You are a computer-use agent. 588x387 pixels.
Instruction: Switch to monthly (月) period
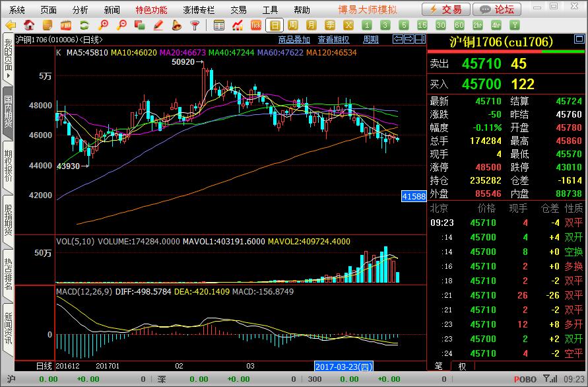coord(312,25)
